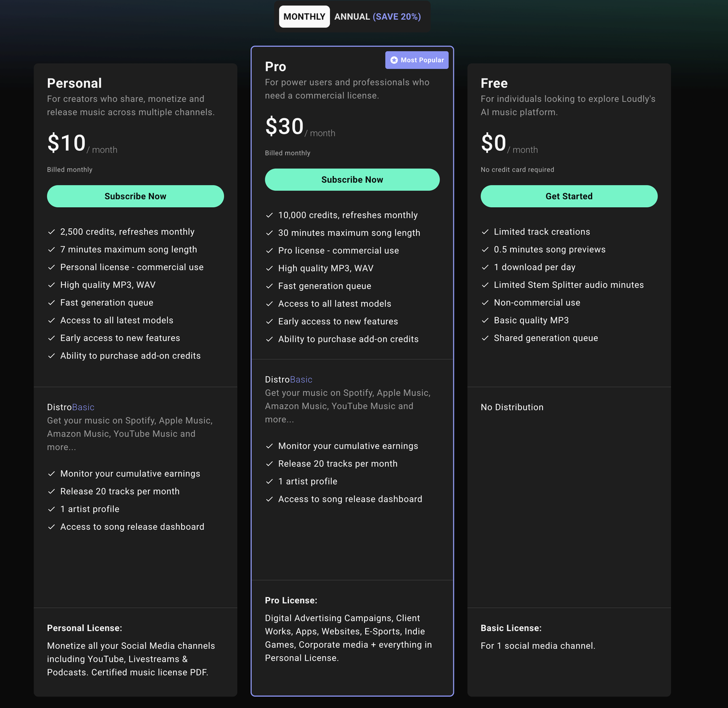Click 'For 1 social media channel.' text

tap(538, 646)
